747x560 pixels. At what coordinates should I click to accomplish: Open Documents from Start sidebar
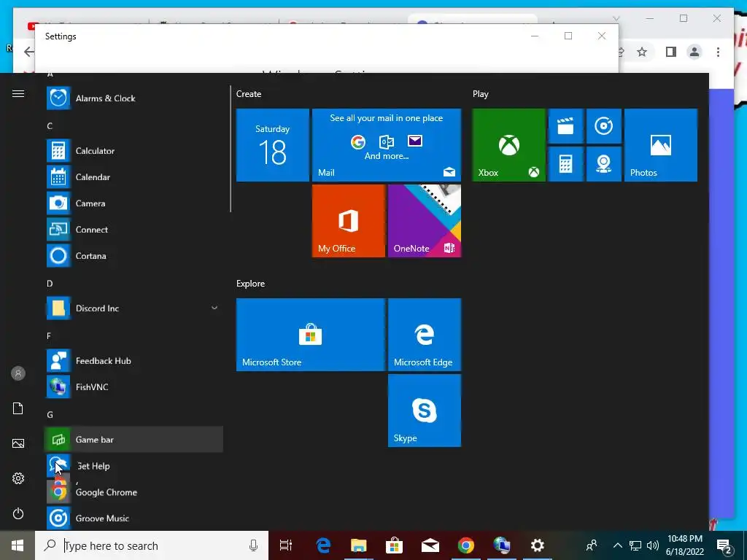(x=18, y=408)
